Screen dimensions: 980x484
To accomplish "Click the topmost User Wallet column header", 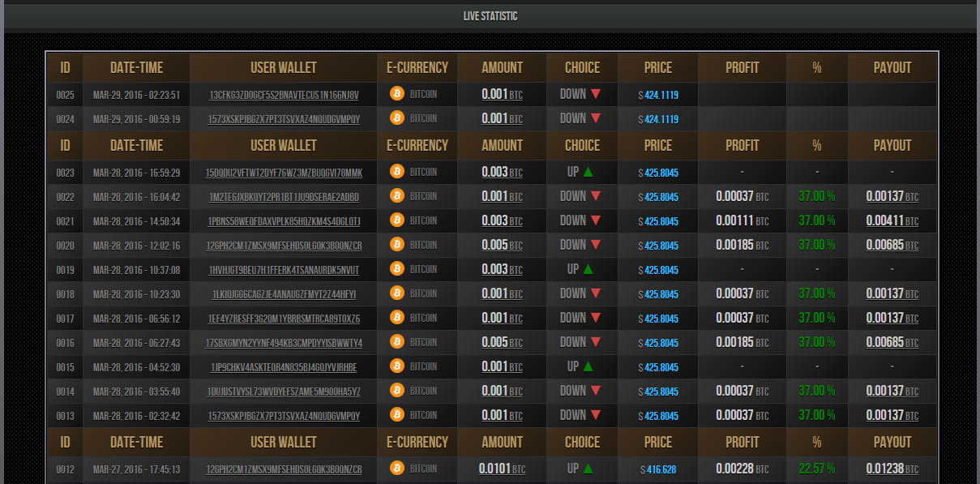I will (x=284, y=68).
